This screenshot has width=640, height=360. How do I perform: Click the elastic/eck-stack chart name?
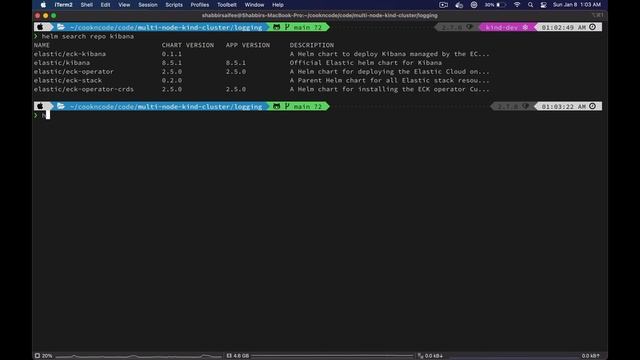pyautogui.click(x=68, y=80)
